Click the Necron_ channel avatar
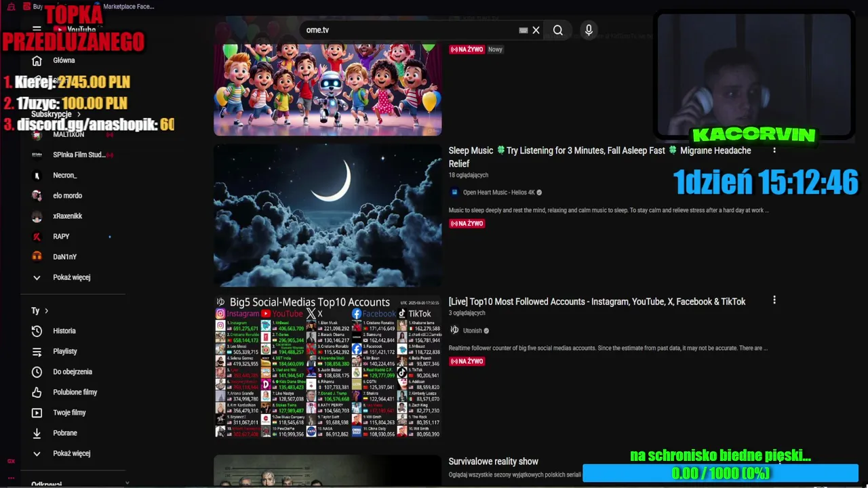This screenshot has width=868, height=488. pos(37,176)
